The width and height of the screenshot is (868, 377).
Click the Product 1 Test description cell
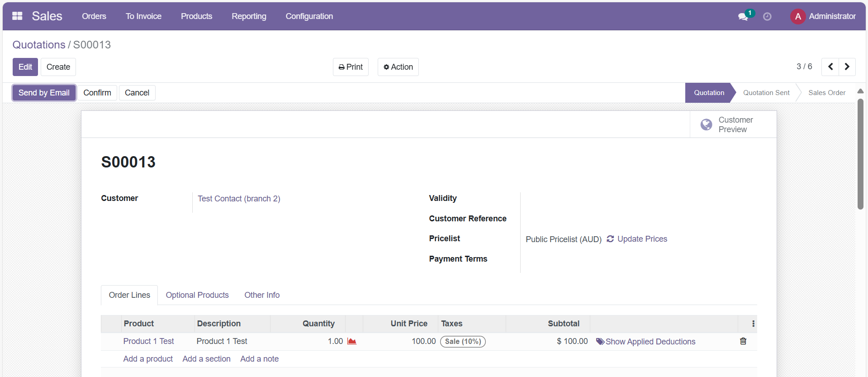coord(222,341)
